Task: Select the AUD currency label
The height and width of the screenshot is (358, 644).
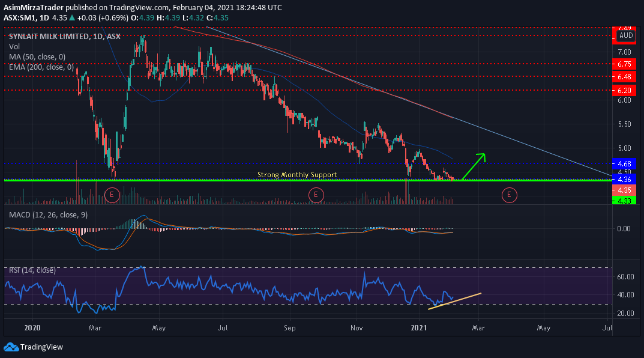Action: pyautogui.click(x=626, y=35)
